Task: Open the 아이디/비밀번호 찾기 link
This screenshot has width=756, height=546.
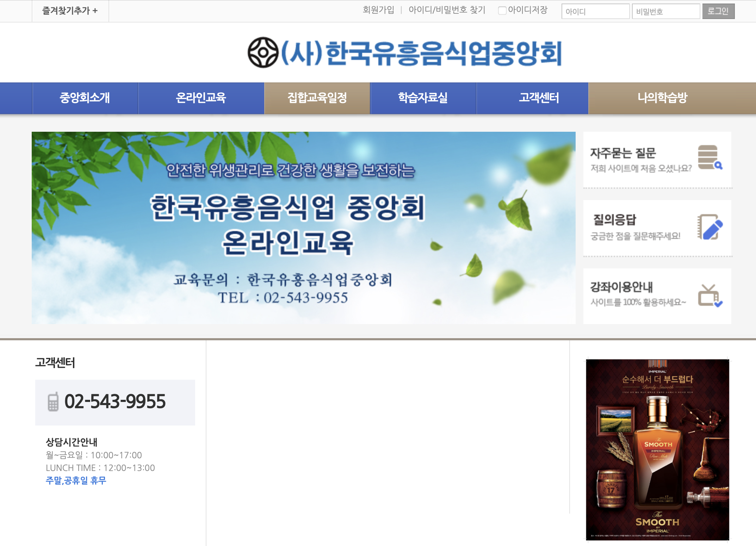Action: pos(447,10)
